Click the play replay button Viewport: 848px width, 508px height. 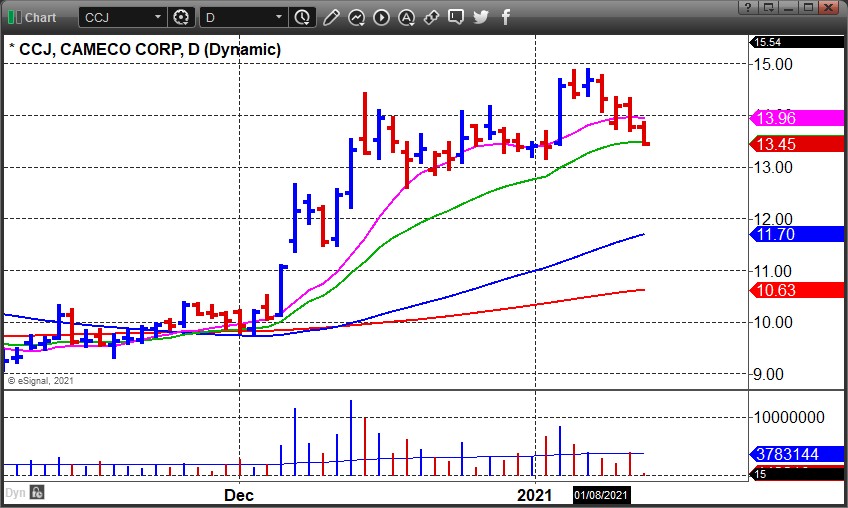point(381,17)
